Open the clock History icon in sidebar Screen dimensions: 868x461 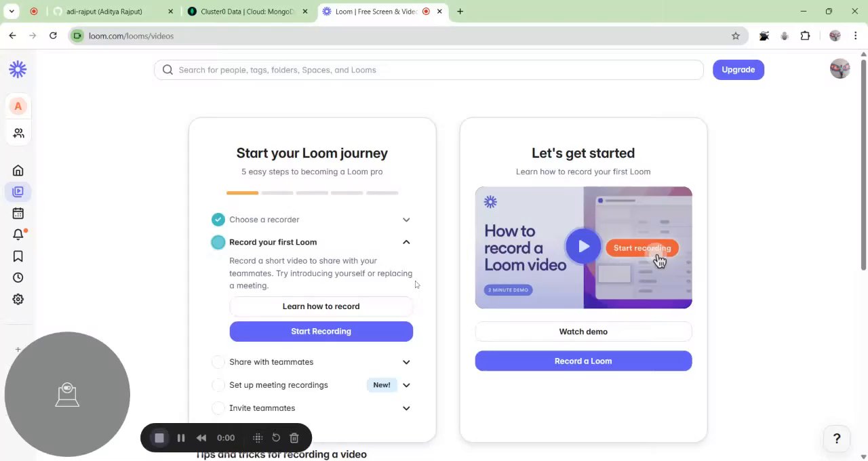point(18,278)
